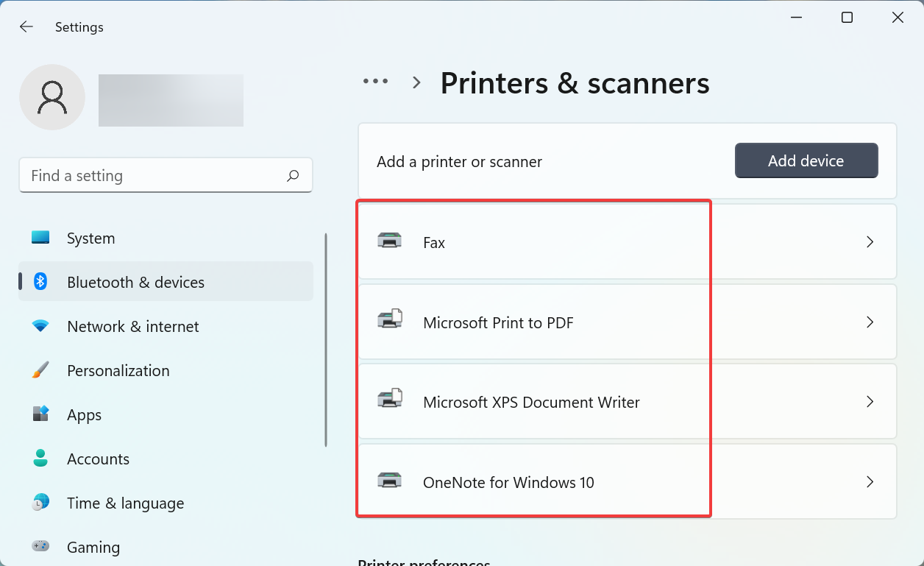Image resolution: width=924 pixels, height=566 pixels.
Task: Click the Gaming controller icon
Action: tap(40, 547)
